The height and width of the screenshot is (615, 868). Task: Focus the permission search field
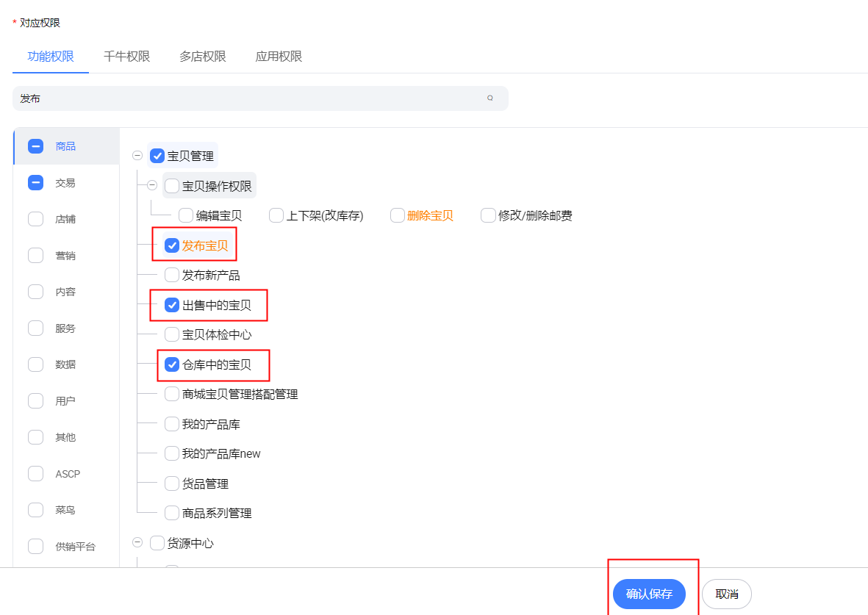(x=250, y=98)
